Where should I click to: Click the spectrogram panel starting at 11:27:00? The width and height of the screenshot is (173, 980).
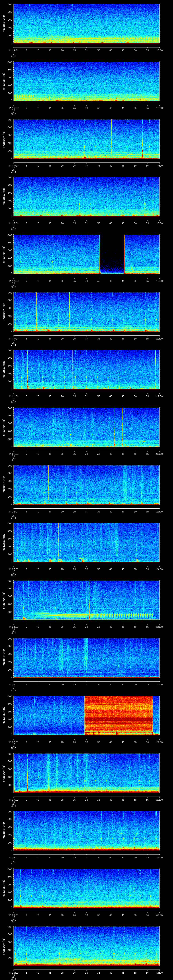87,773
